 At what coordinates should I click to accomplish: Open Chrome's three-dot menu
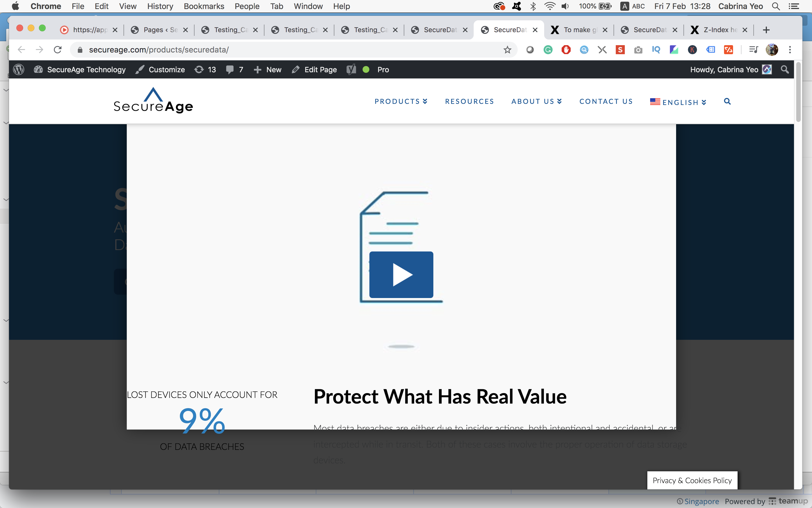[790, 50]
